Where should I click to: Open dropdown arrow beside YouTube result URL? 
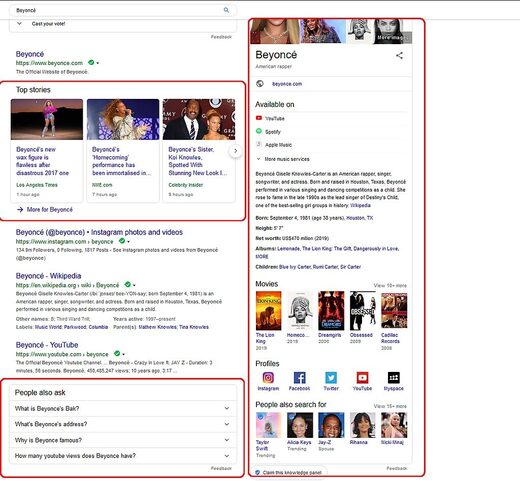pos(123,354)
